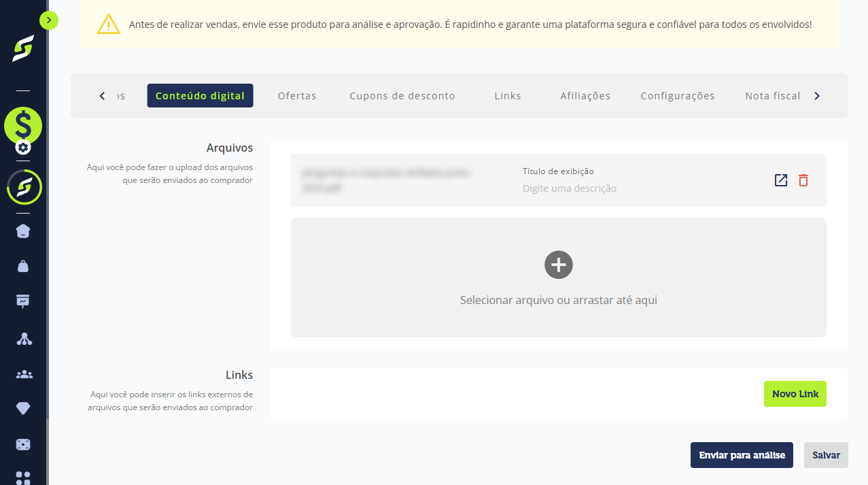Open the pentagon face icon in sidebar

(23, 231)
